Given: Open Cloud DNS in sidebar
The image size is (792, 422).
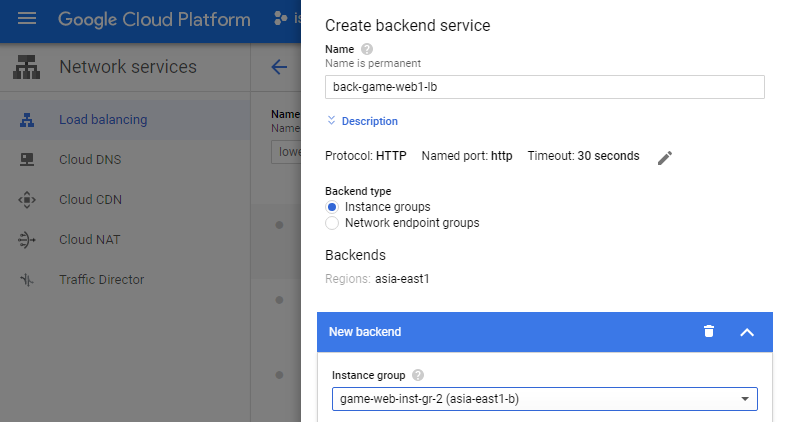Looking at the screenshot, I should (90, 160).
